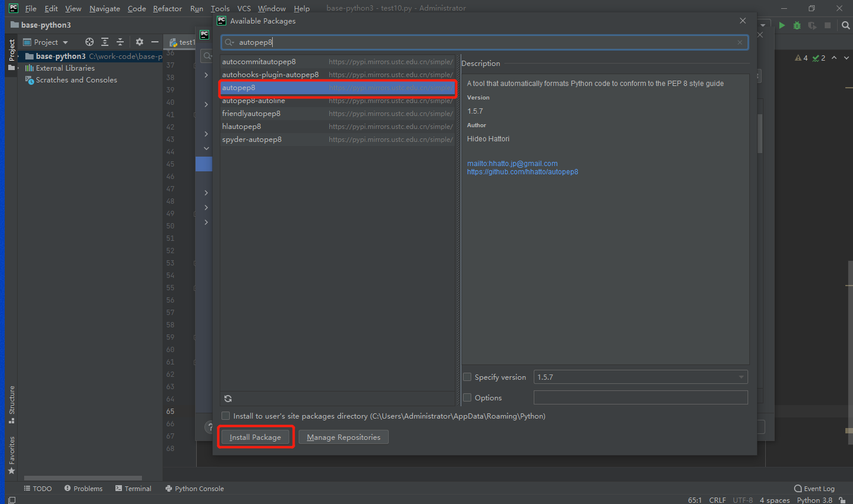Go to next highlighted error arrow
Screen dimensions: 853x504
[847, 58]
